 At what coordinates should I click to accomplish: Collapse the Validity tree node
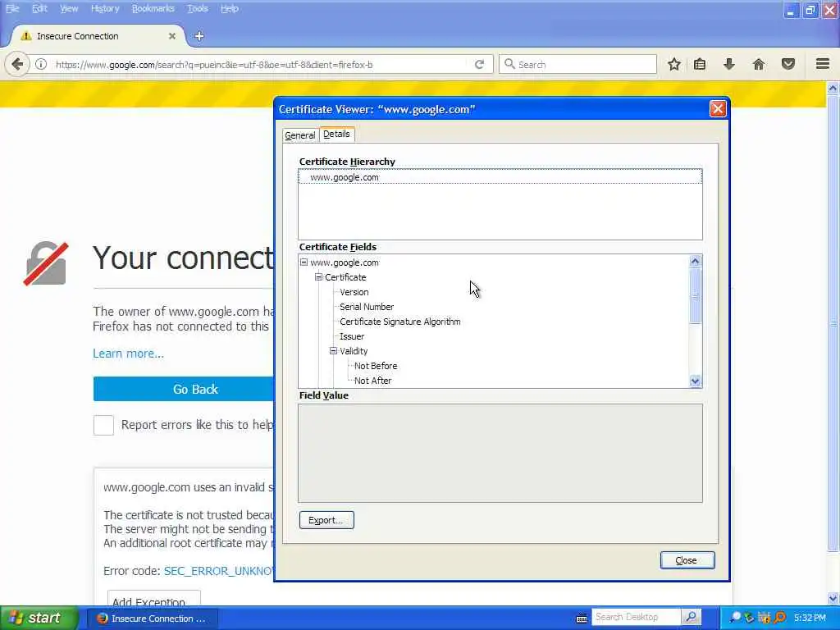(333, 351)
